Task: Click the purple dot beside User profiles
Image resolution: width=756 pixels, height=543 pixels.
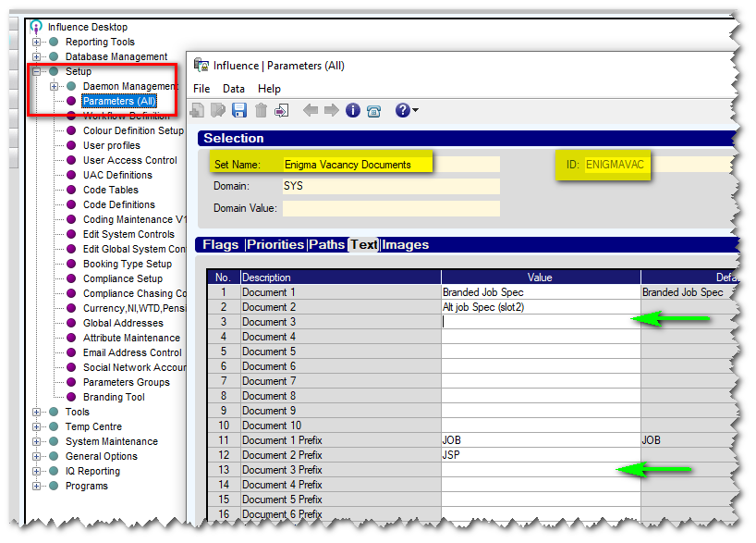Action: (x=71, y=145)
